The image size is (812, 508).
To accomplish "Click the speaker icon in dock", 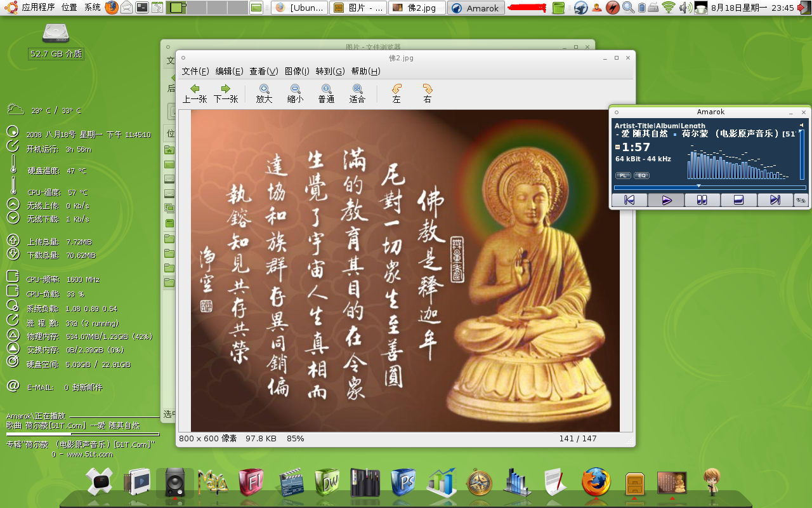I will (x=175, y=483).
